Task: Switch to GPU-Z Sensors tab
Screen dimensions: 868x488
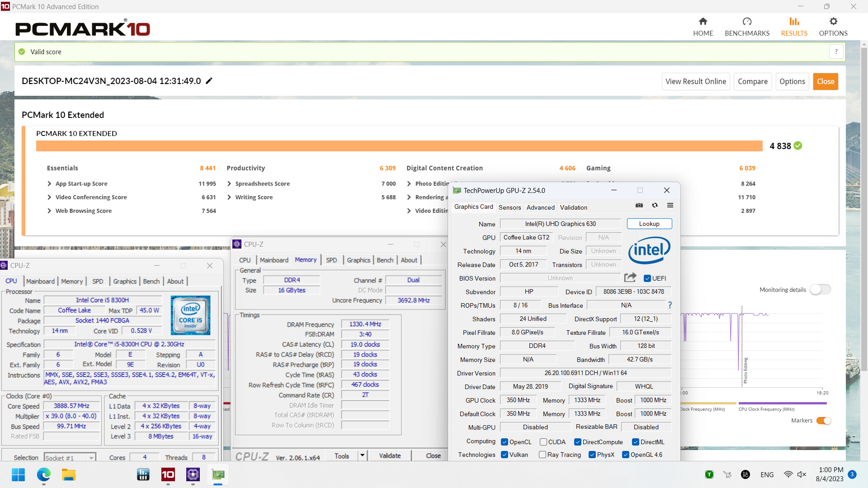Action: (x=509, y=207)
